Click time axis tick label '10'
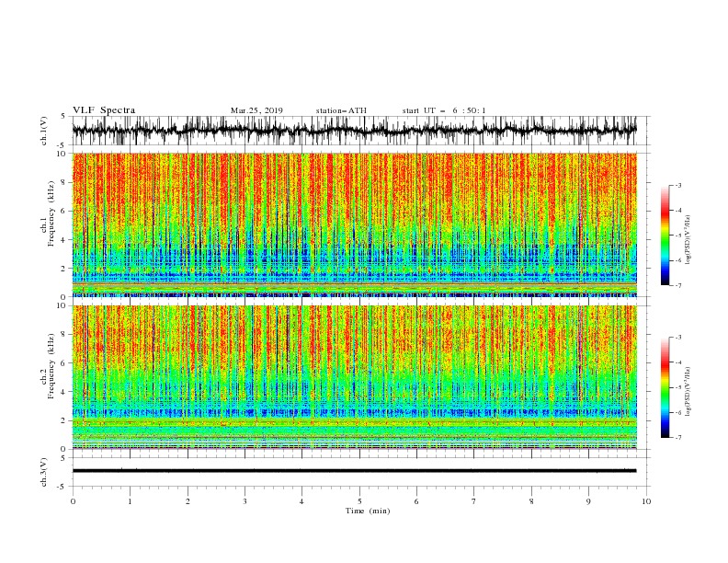Screen dimensions: 728x563 tap(646, 501)
